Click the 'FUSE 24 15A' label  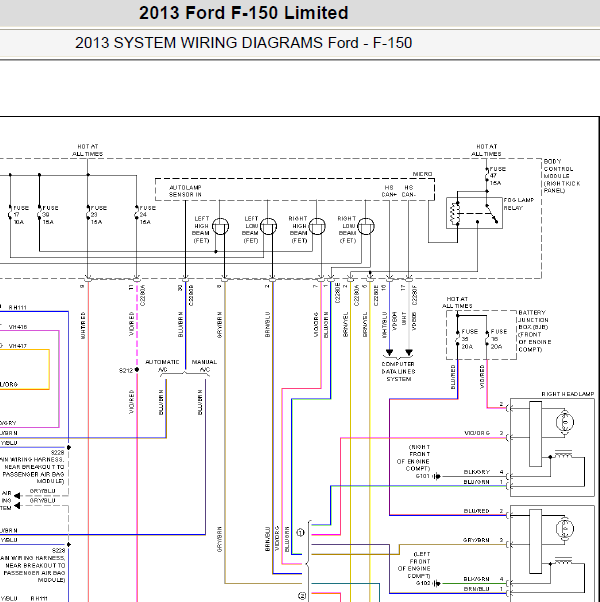148,215
